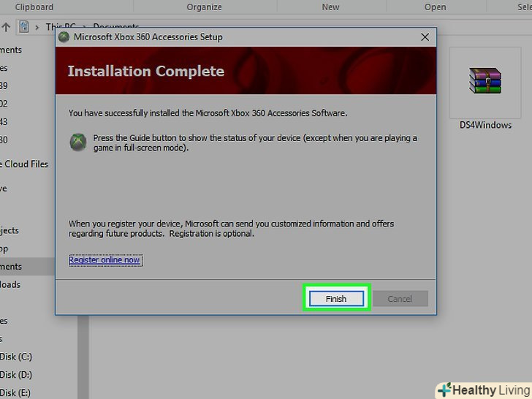Select Cloud Files in the navigation pane
This screenshot has height=399, width=532.
(24, 164)
